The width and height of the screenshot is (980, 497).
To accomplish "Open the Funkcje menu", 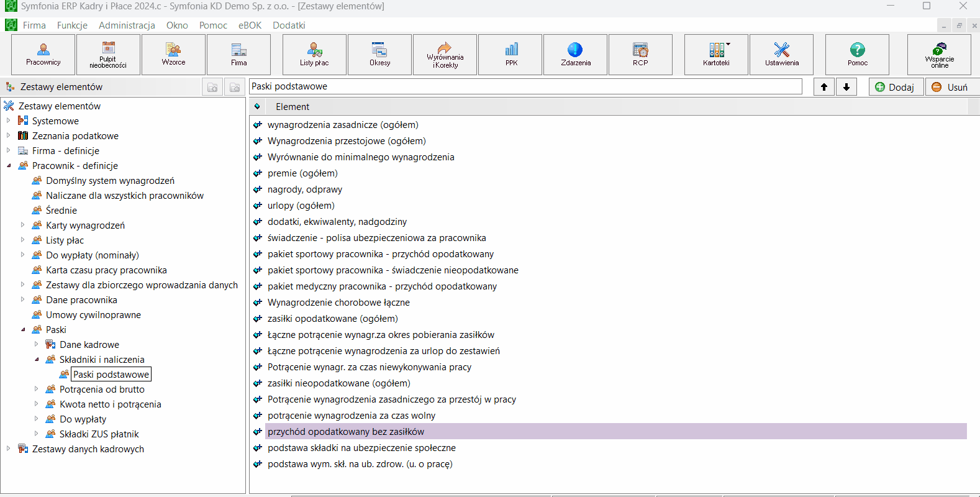I will pyautogui.click(x=72, y=25).
